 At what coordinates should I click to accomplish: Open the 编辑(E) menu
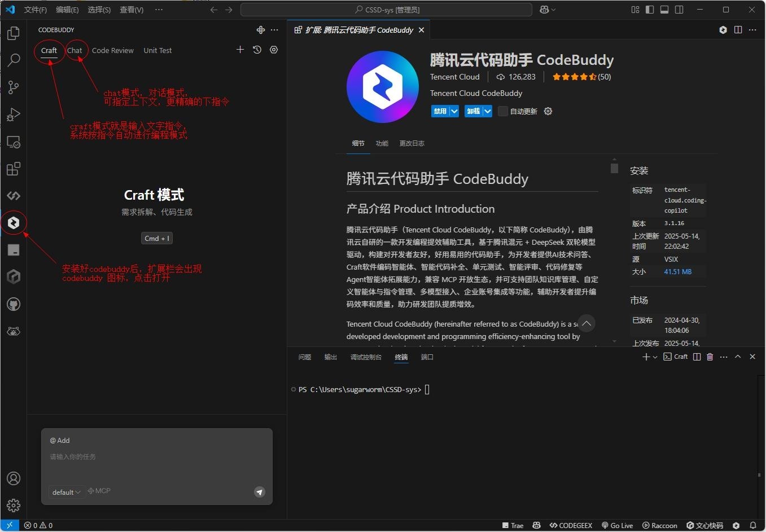point(67,10)
